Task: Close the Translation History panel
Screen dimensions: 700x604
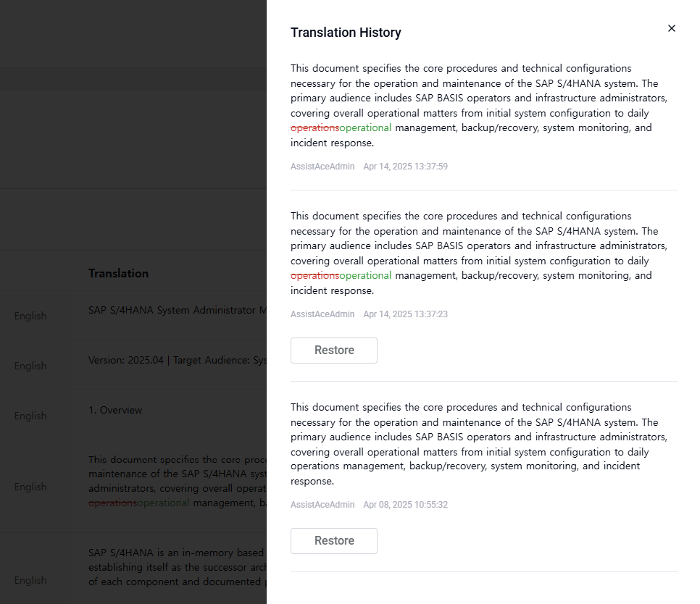Action: (671, 28)
